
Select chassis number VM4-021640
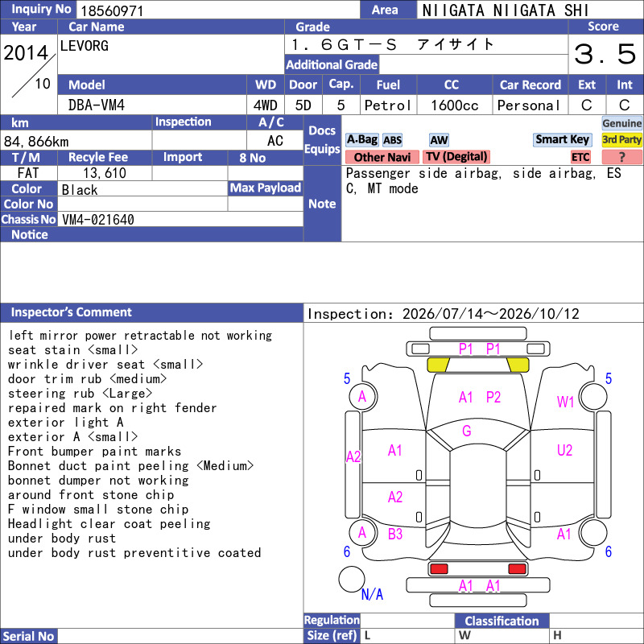pyautogui.click(x=98, y=220)
